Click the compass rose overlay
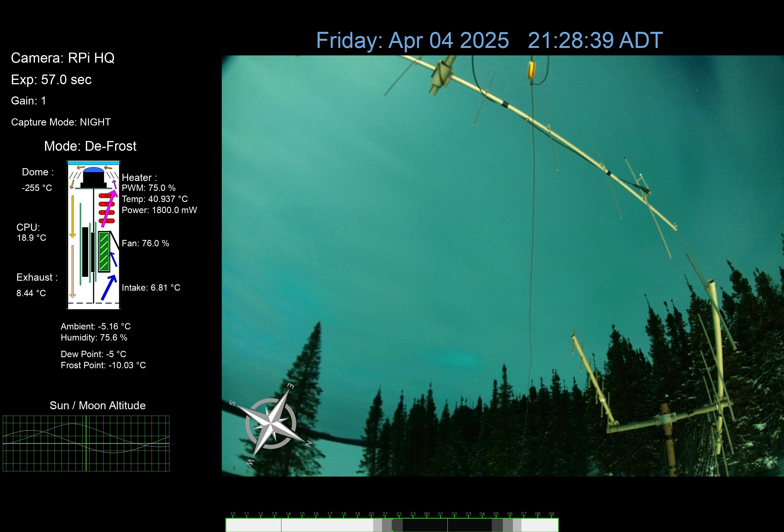The image size is (784, 532). [271, 423]
